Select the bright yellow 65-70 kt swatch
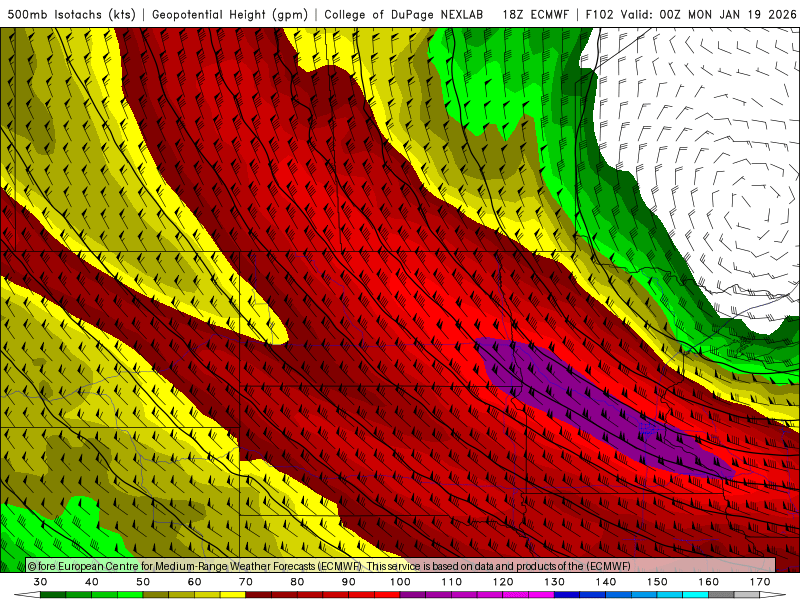Viewport: 800px width, 600px height. click(x=233, y=595)
